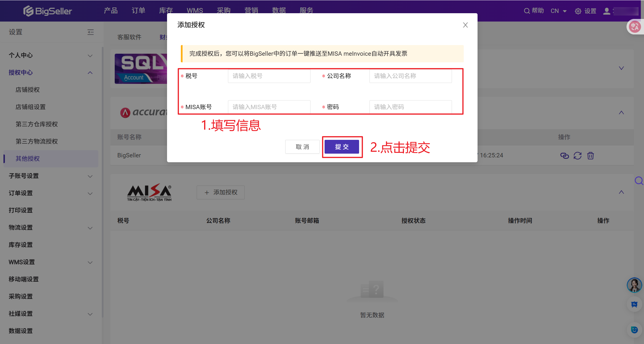Select 第三方物流授权 in sidebar
Screen dimensions: 644x344
pos(37,142)
